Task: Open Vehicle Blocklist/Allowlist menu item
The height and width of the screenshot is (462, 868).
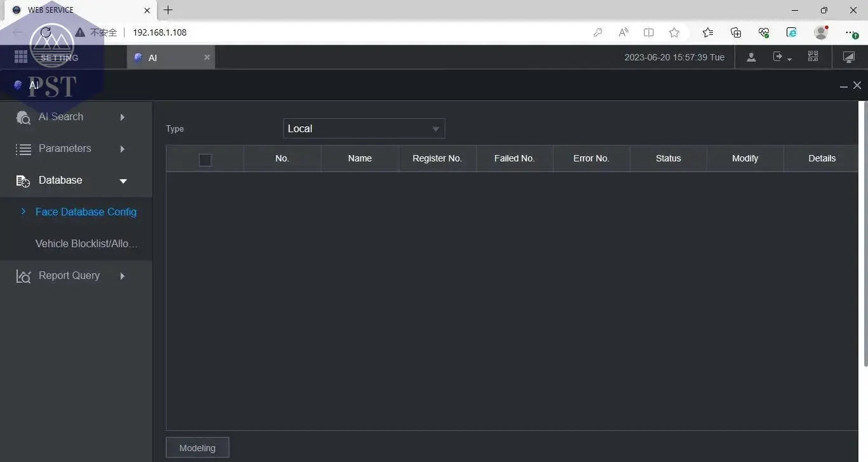Action: point(86,244)
